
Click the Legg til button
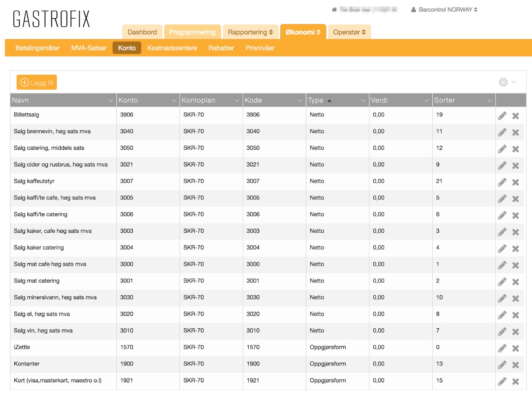[x=37, y=82]
